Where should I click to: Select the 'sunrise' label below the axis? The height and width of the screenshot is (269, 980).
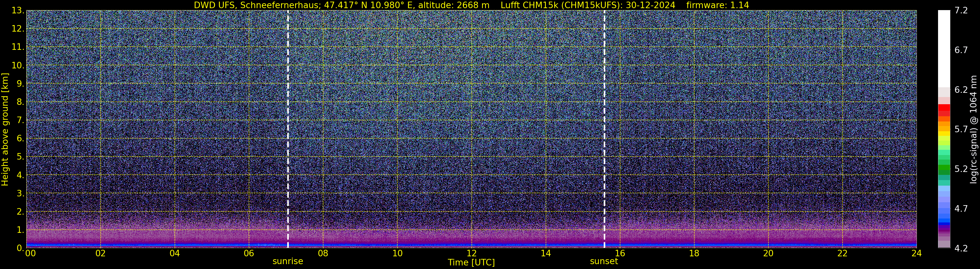click(x=288, y=261)
